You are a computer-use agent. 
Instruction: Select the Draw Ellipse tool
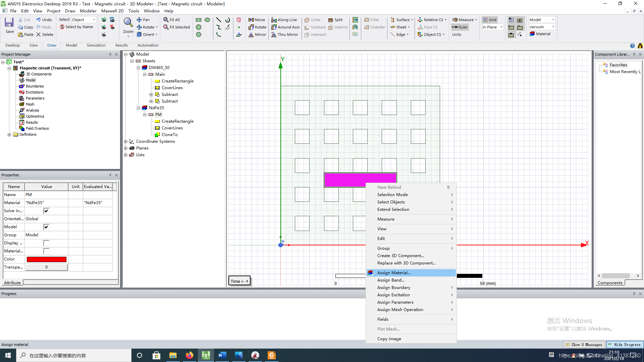click(x=207, y=20)
